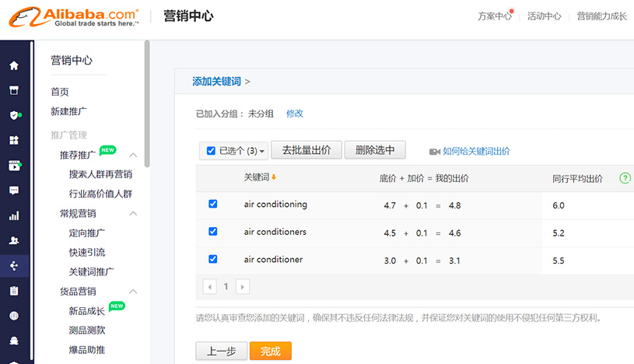Uncheck the air conditioners keyword checkbox
The image size is (634, 364).
(x=212, y=231)
